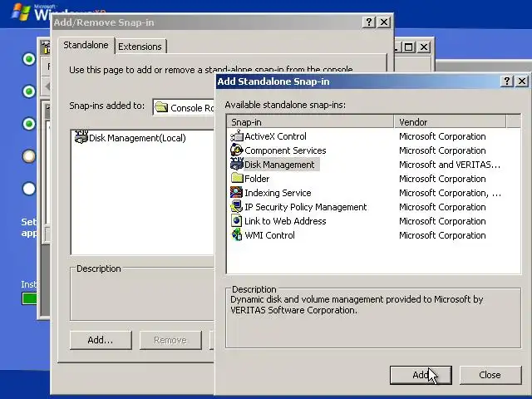Select the Component Services icon
The width and height of the screenshot is (532, 399).
237,150
